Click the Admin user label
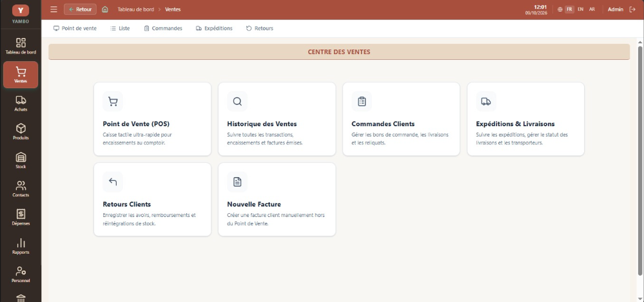The height and width of the screenshot is (302, 644). pos(615,10)
